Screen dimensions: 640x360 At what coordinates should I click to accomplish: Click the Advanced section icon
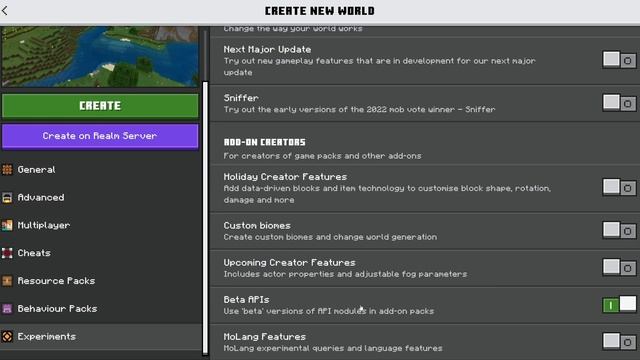coord(7,198)
